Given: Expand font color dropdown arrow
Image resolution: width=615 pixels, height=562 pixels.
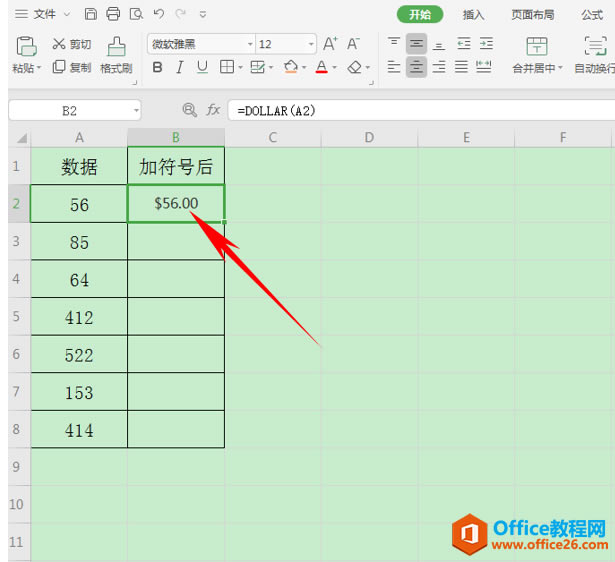Looking at the screenshot, I should point(334,68).
